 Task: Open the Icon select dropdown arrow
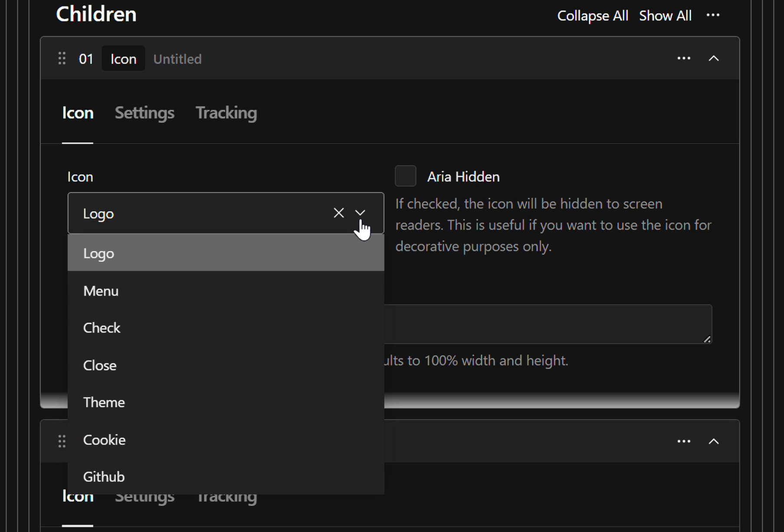tap(360, 213)
